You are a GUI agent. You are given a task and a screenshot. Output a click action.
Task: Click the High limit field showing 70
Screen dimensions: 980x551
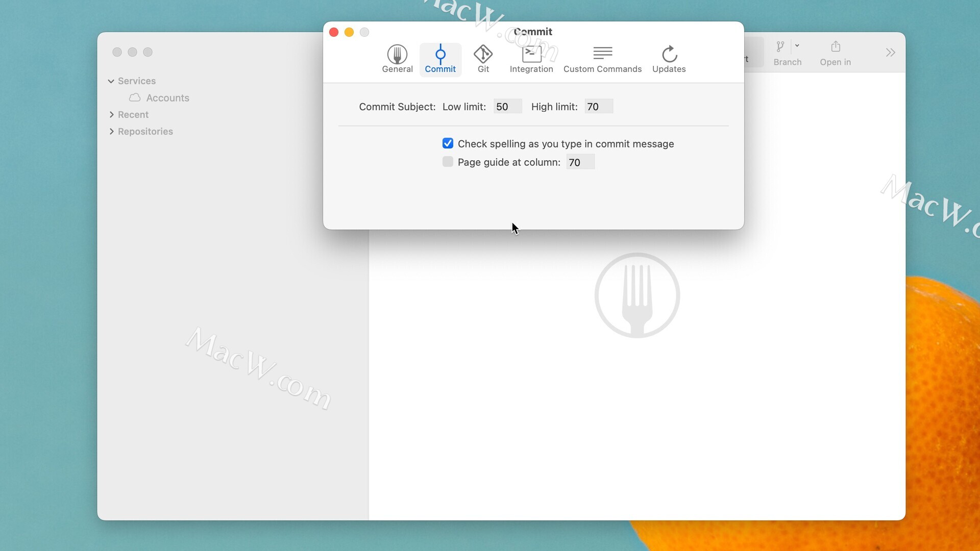pos(598,107)
